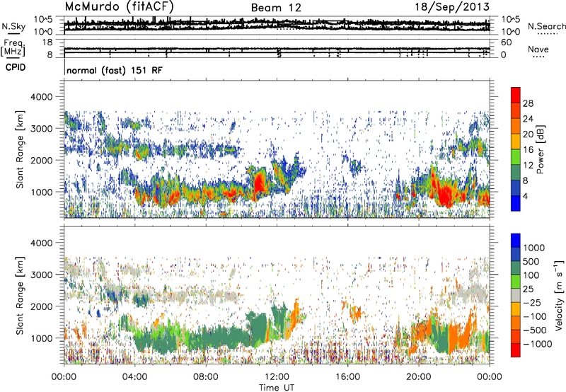Click the '20' power colorbar label
This screenshot has width=566, height=392.
click(x=528, y=134)
